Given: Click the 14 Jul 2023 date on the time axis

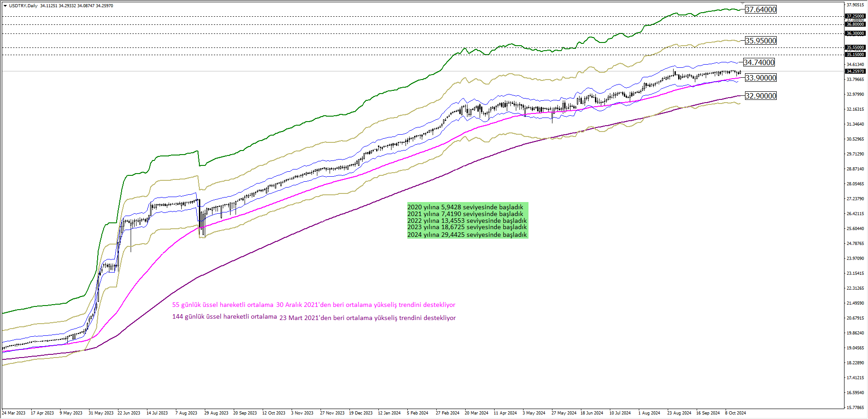Looking at the screenshot, I should click(x=157, y=413).
